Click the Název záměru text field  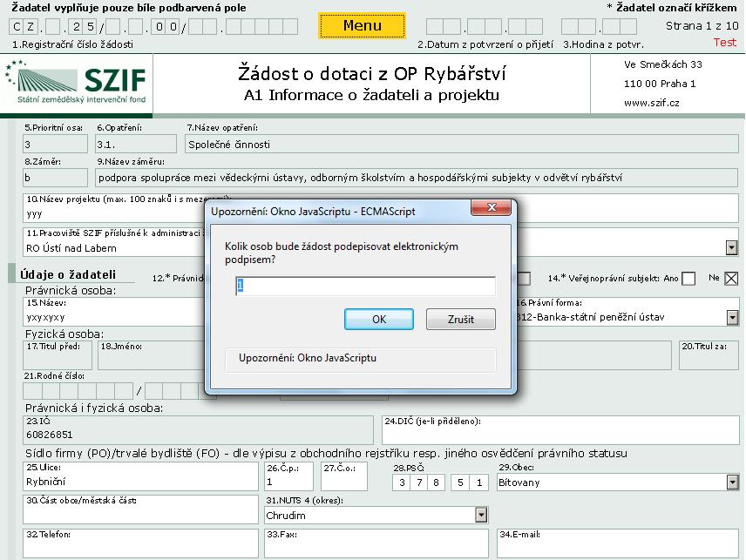(417, 178)
